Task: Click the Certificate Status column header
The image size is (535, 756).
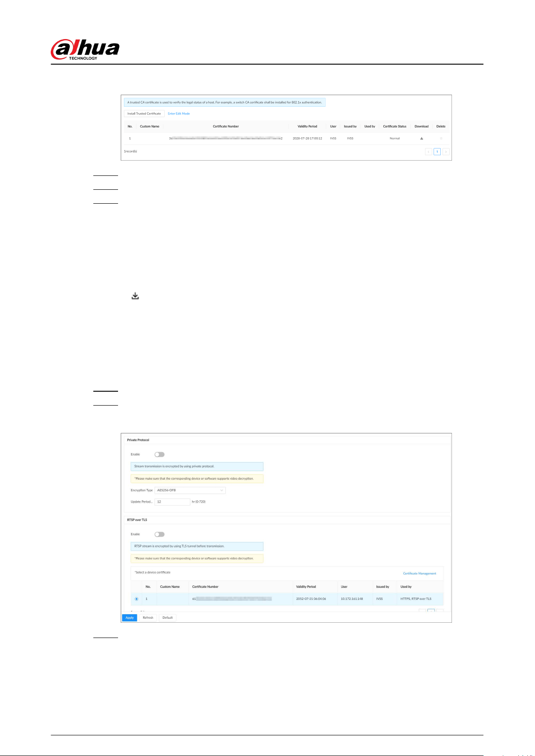Action: click(395, 127)
